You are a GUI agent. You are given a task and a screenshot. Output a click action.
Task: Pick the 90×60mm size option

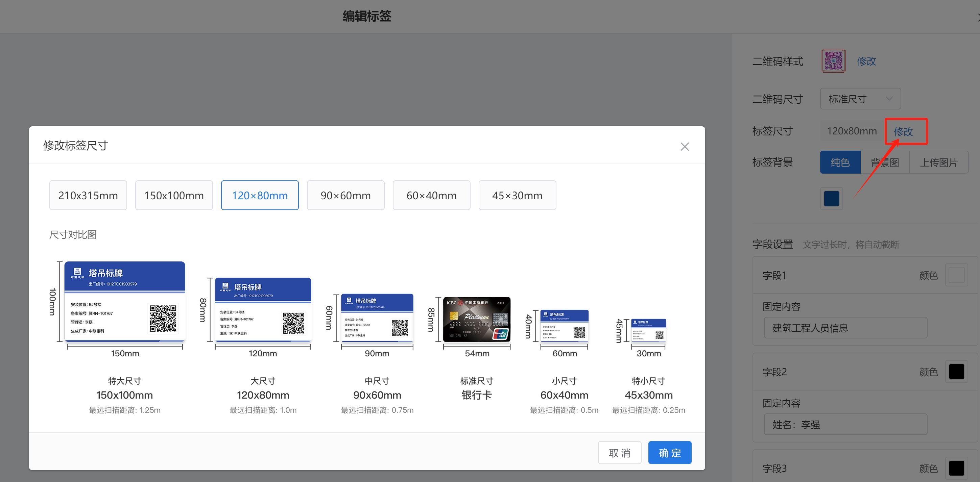point(345,195)
